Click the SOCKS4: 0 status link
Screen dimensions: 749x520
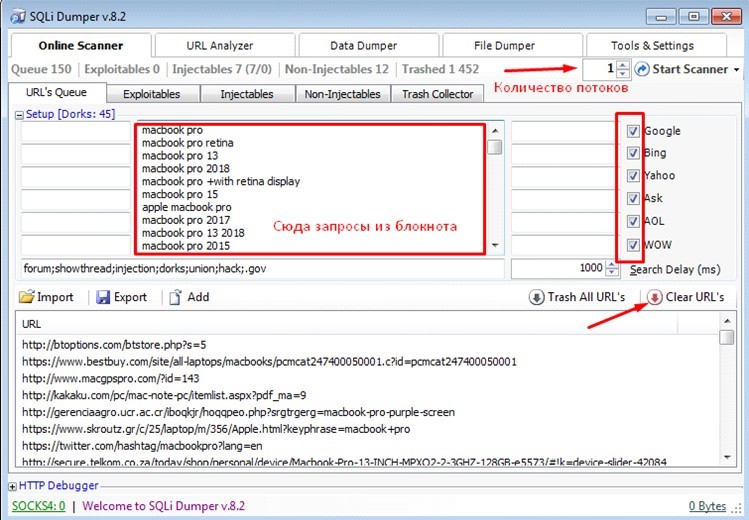(37, 506)
